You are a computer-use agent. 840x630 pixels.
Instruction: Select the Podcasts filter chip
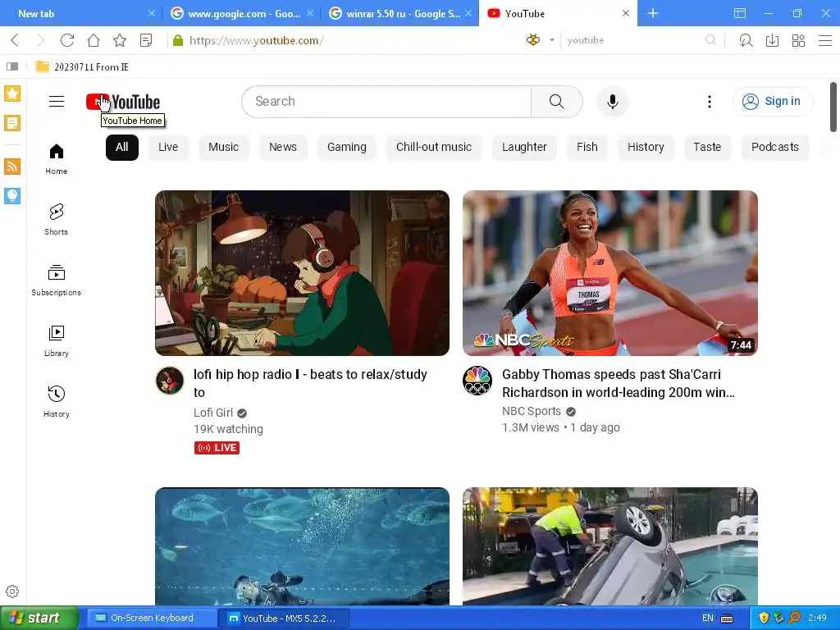pos(775,148)
